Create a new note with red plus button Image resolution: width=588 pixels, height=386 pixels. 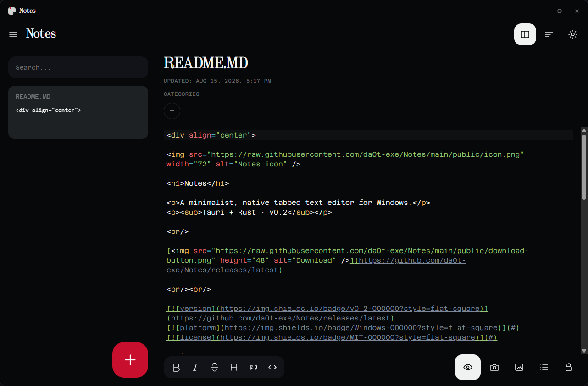(x=130, y=360)
